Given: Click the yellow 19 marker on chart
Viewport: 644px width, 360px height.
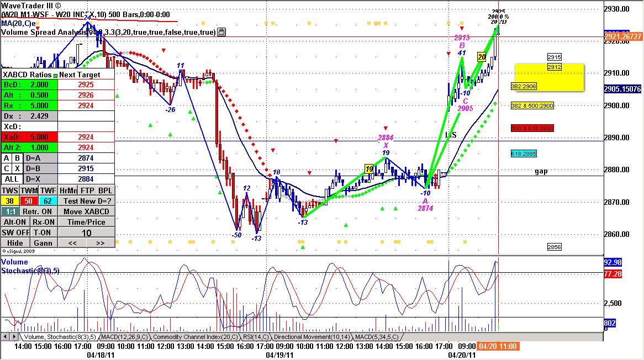Looking at the screenshot, I should [368, 168].
